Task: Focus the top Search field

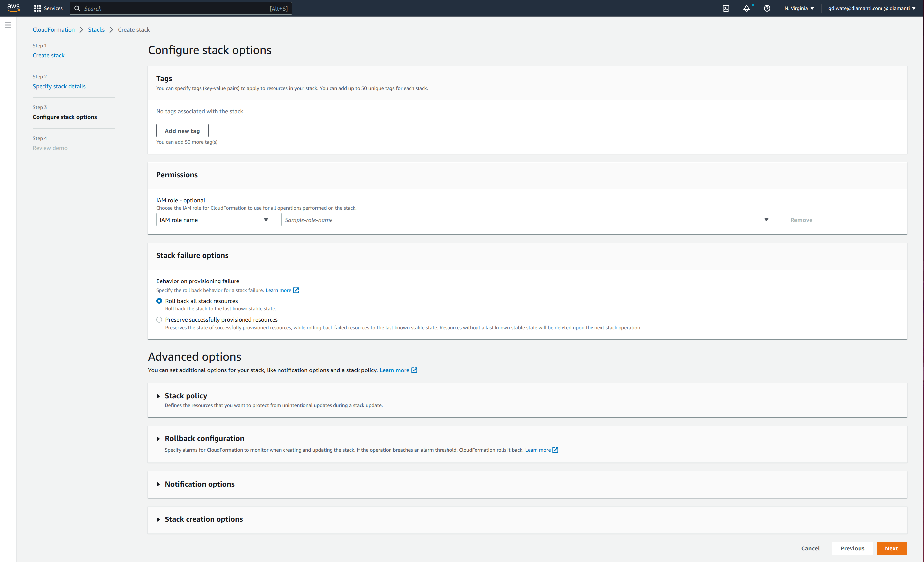Action: [181, 8]
